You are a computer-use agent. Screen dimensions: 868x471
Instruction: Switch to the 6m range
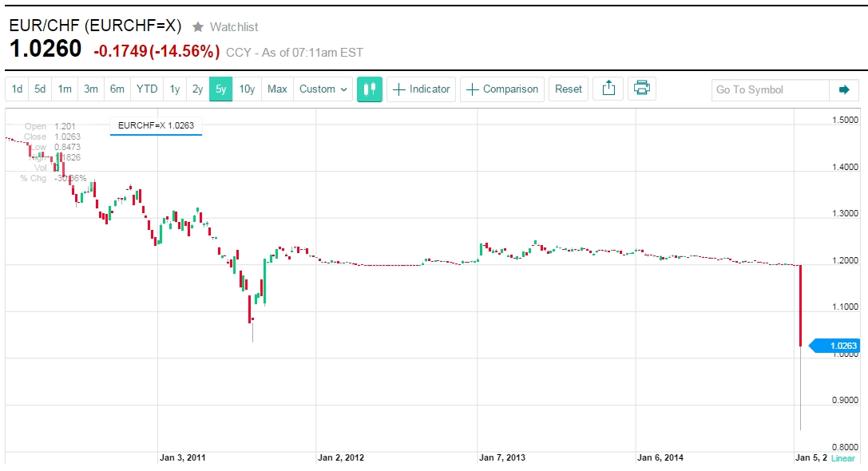117,89
